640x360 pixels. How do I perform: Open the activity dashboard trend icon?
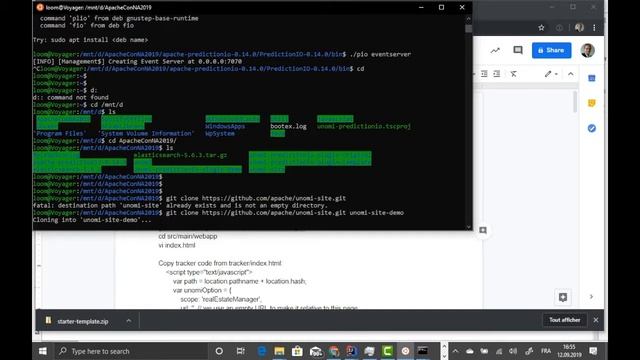point(495,51)
